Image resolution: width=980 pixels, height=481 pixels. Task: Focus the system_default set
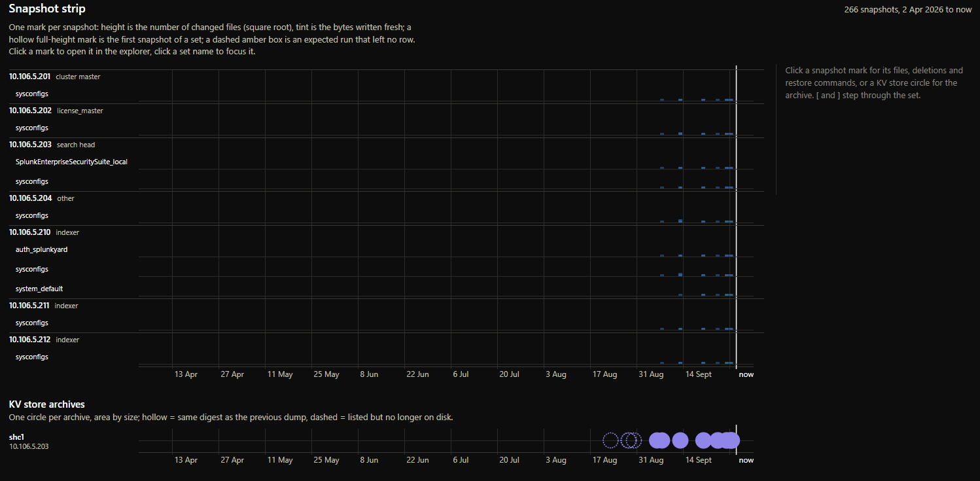coord(39,289)
